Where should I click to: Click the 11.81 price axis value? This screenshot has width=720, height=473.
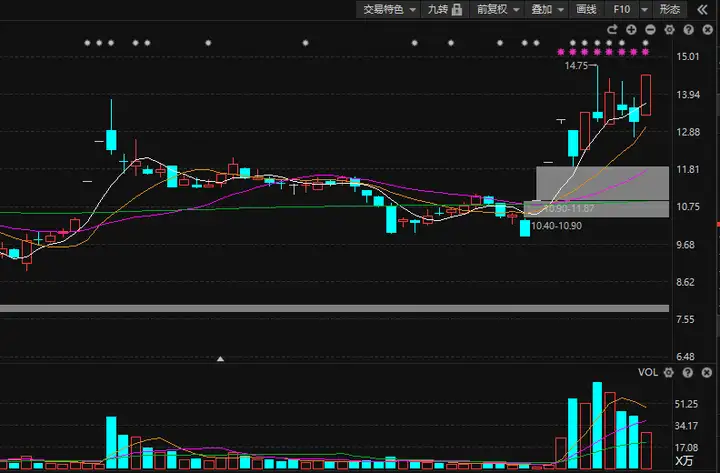(x=687, y=169)
